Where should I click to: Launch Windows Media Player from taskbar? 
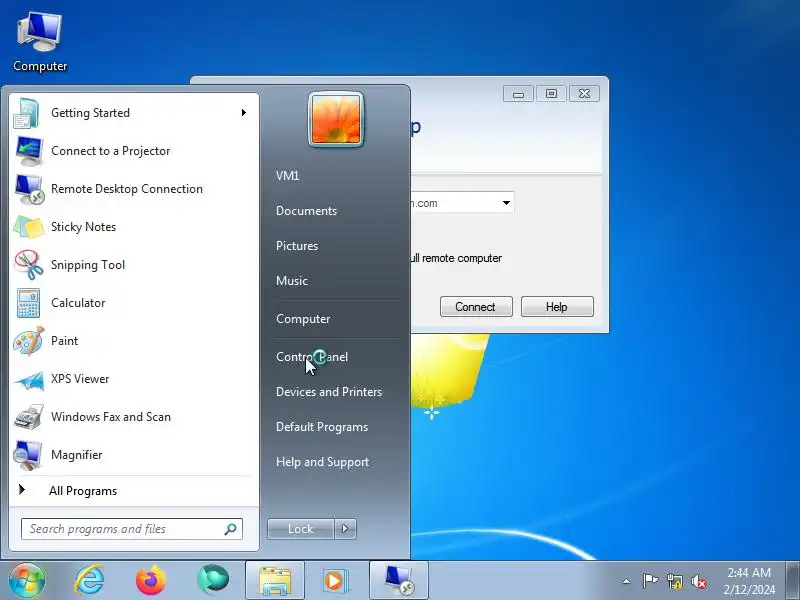pos(336,581)
